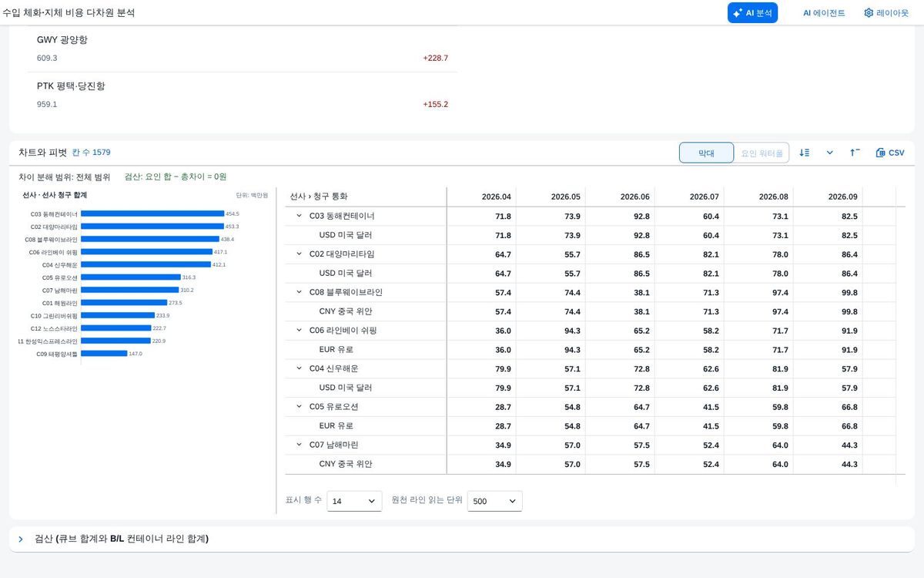
Task: Click the gear icon beside 레이아웃
Action: tap(869, 12)
